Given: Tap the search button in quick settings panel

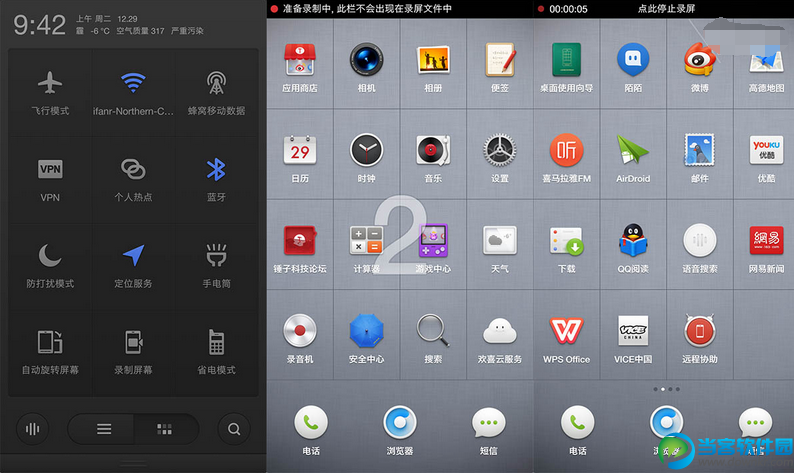Looking at the screenshot, I should click(233, 429).
